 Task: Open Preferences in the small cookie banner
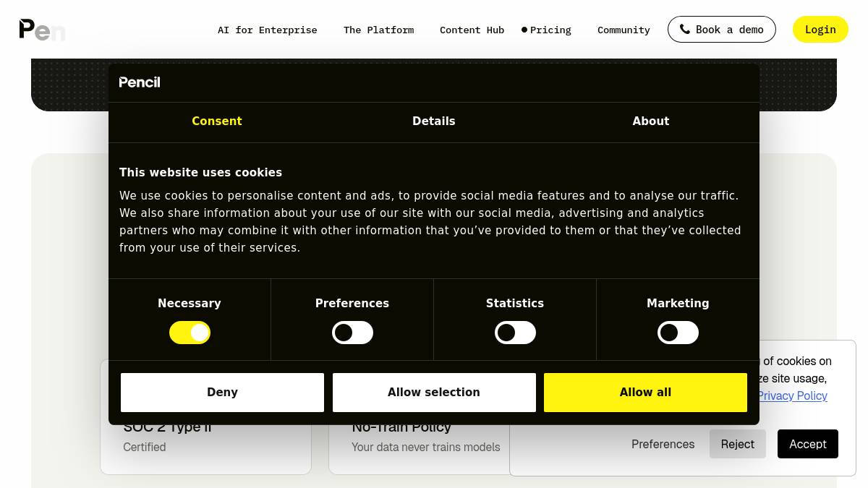point(663,444)
